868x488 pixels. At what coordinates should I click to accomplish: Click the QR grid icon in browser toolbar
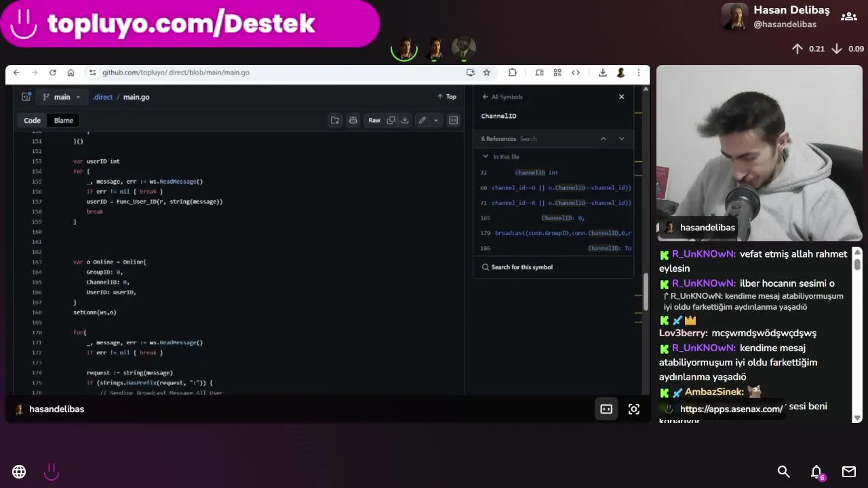pos(557,73)
